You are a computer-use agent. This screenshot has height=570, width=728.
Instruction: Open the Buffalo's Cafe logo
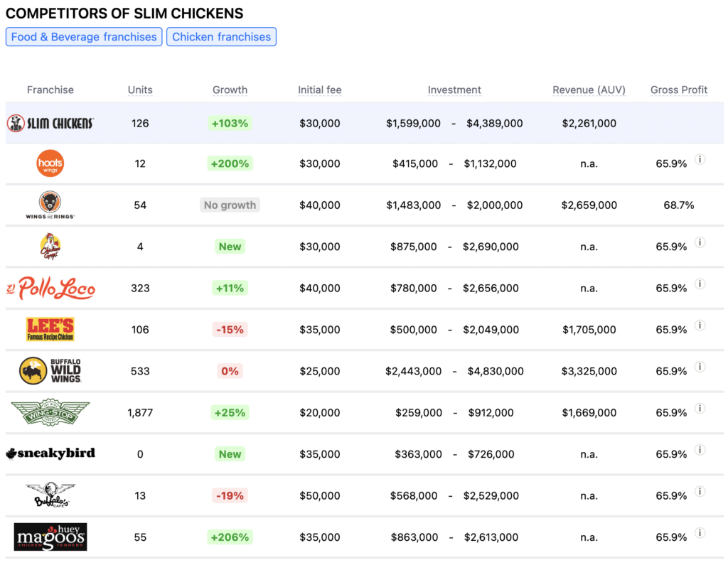tap(50, 495)
